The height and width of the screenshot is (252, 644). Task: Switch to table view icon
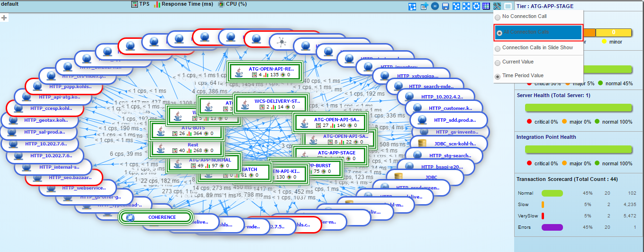(486, 6)
